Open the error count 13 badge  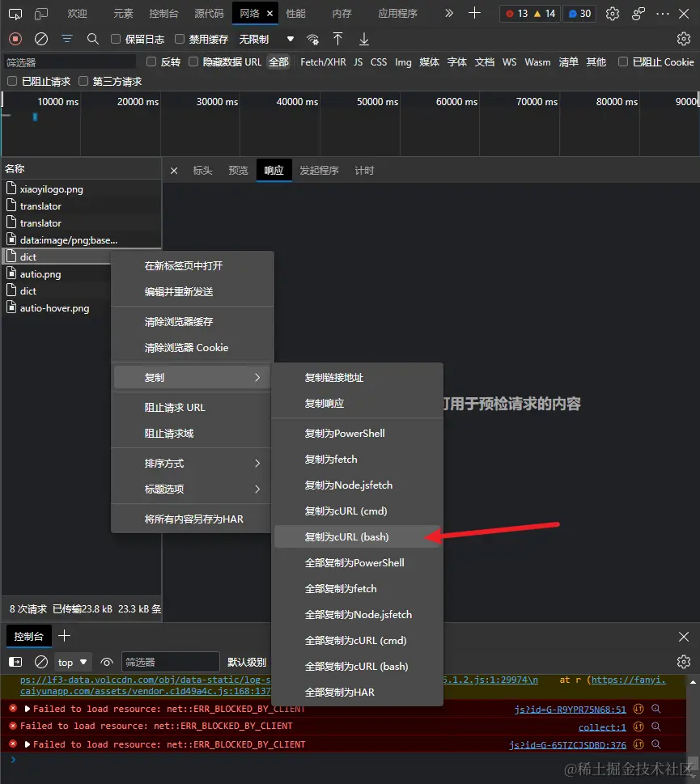point(516,14)
